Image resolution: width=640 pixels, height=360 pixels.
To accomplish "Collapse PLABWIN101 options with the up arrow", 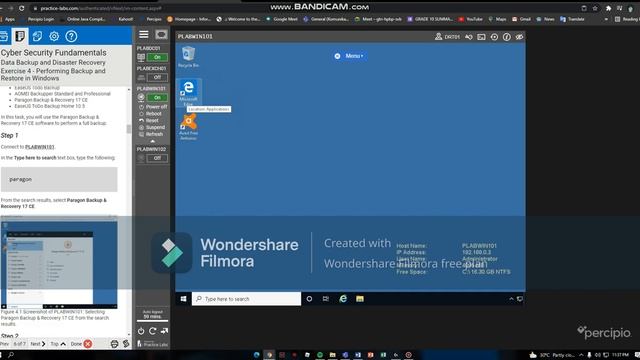I will point(153,141).
